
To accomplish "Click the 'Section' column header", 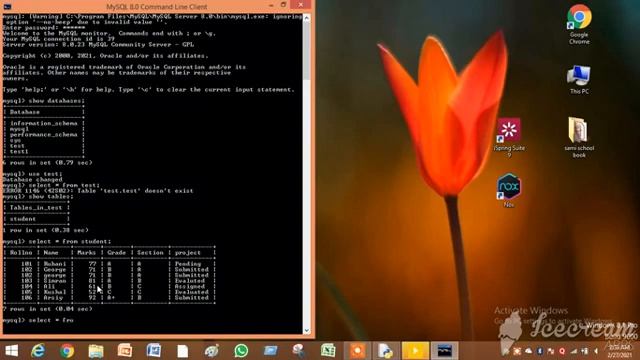I will [150, 253].
